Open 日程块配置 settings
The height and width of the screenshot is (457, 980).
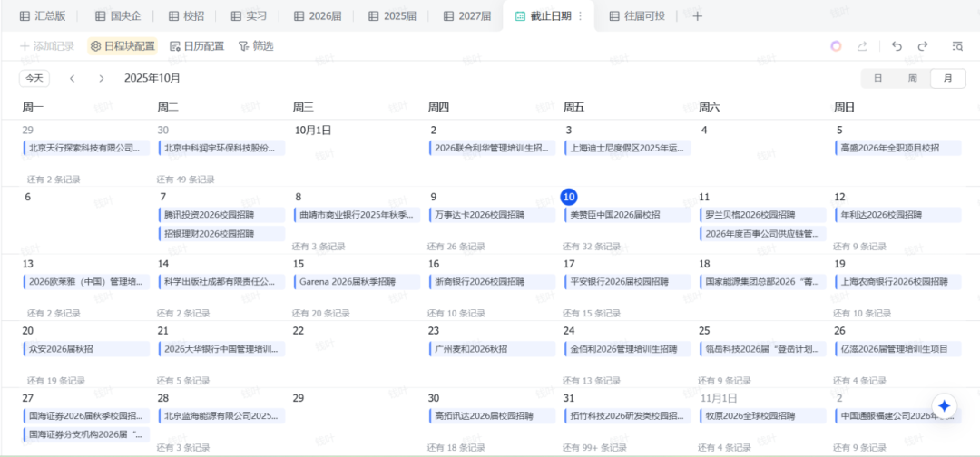122,45
